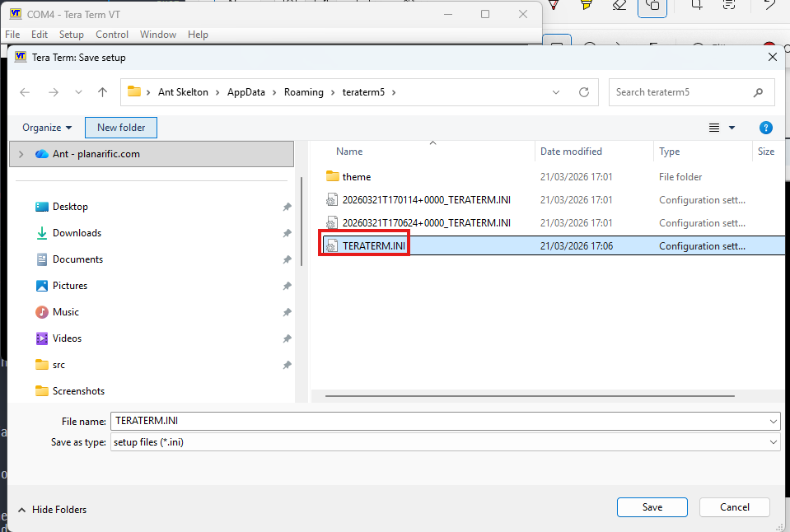This screenshot has height=532, width=790.
Task: Select the highlighter tool
Action: click(587, 7)
